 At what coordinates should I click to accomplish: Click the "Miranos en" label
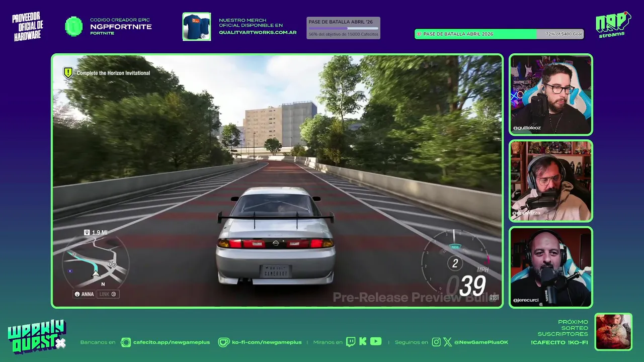328,342
